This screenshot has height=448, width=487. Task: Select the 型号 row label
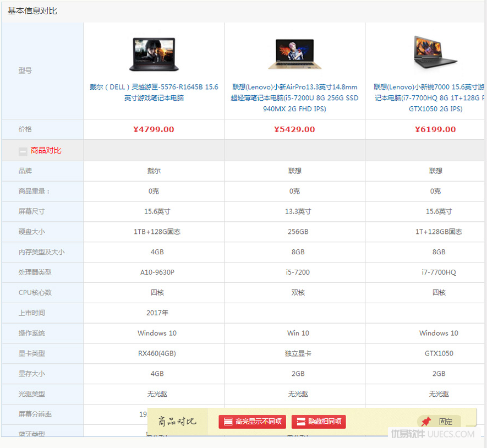25,71
